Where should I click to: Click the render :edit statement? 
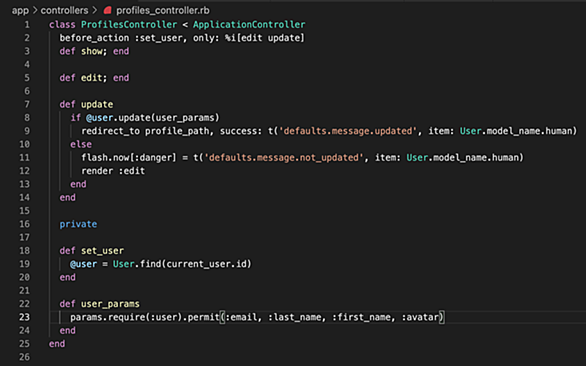(113, 171)
